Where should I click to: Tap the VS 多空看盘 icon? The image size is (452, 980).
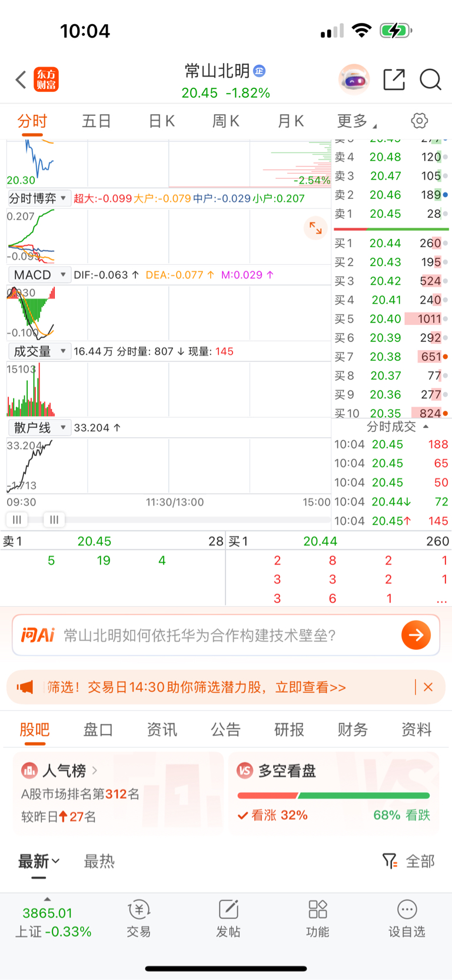tap(245, 770)
